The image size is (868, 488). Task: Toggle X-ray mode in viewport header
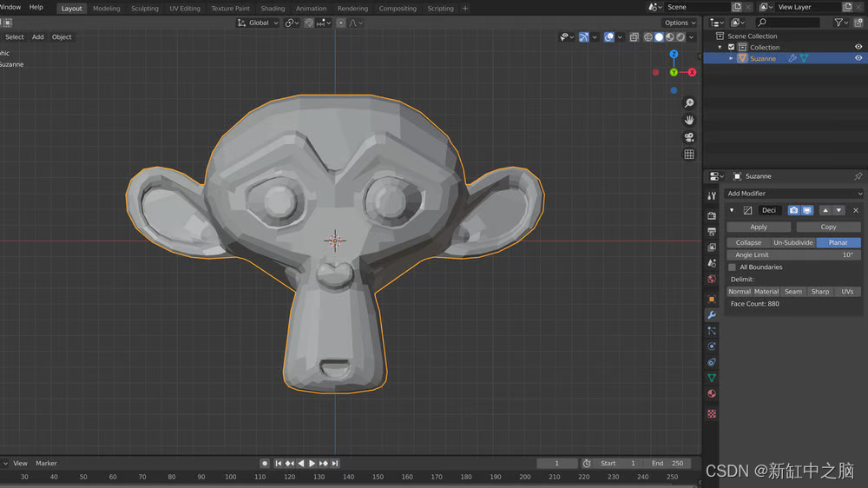635,37
